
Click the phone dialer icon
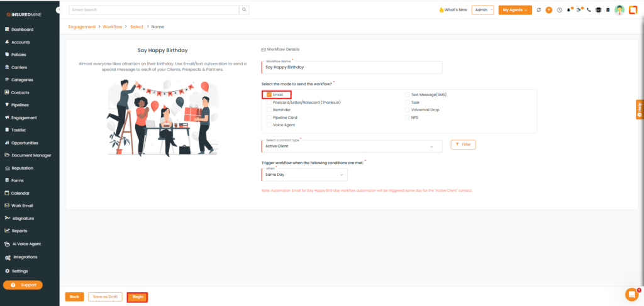tap(589, 10)
